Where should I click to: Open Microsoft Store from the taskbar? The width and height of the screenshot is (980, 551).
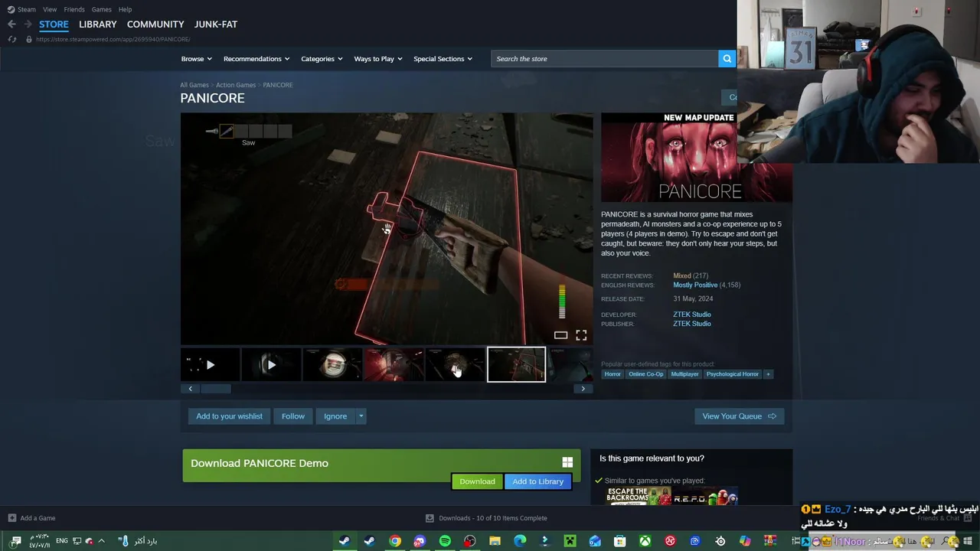[x=620, y=541]
